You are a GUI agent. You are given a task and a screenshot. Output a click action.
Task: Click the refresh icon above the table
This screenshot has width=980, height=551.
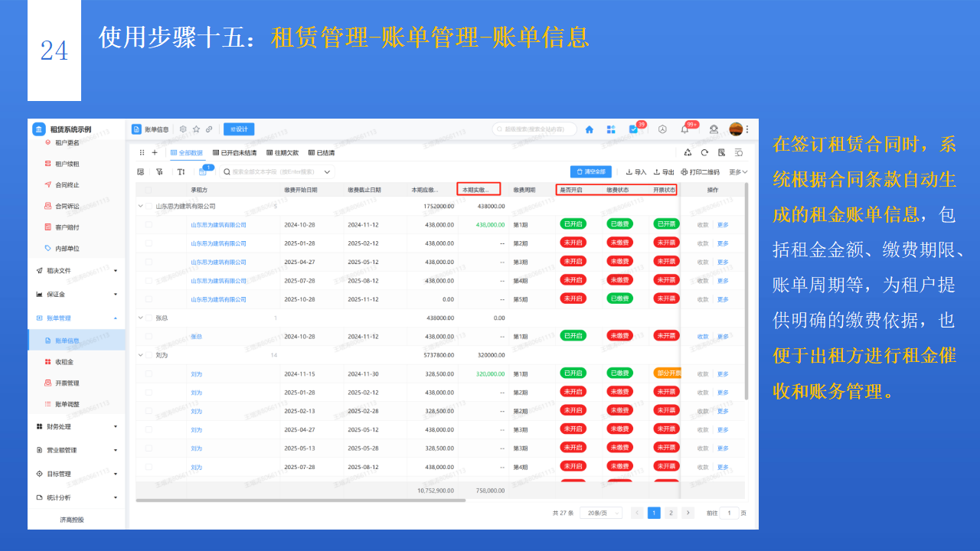click(704, 153)
